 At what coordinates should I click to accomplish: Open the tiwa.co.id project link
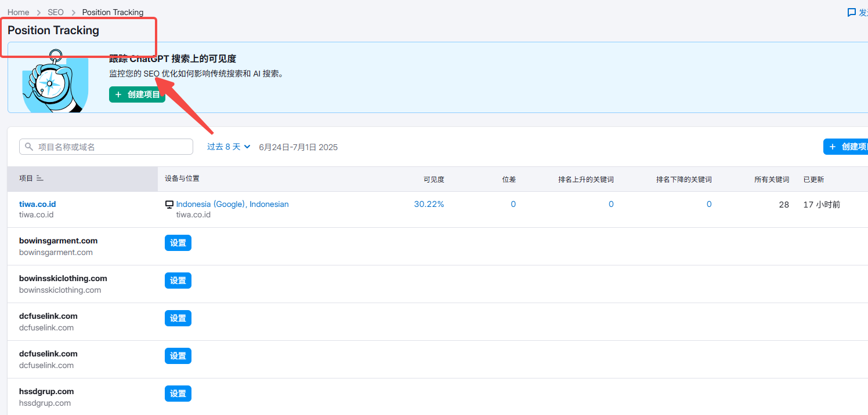[37, 204]
